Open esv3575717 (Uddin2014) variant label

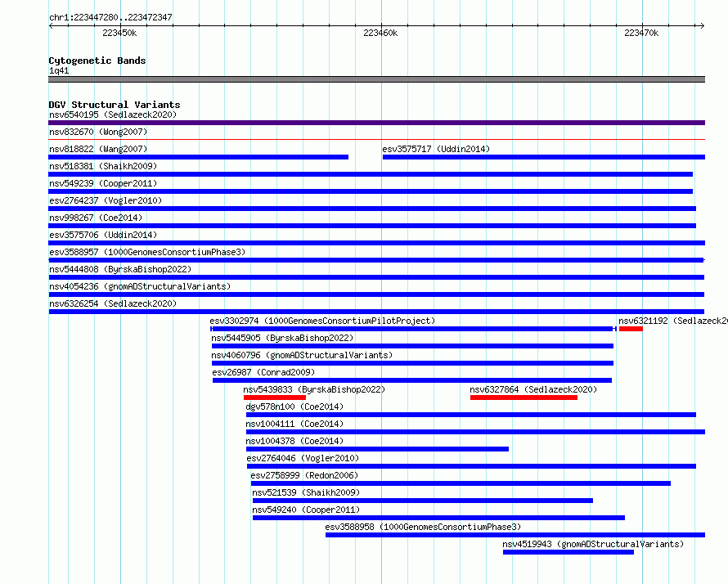pos(436,149)
